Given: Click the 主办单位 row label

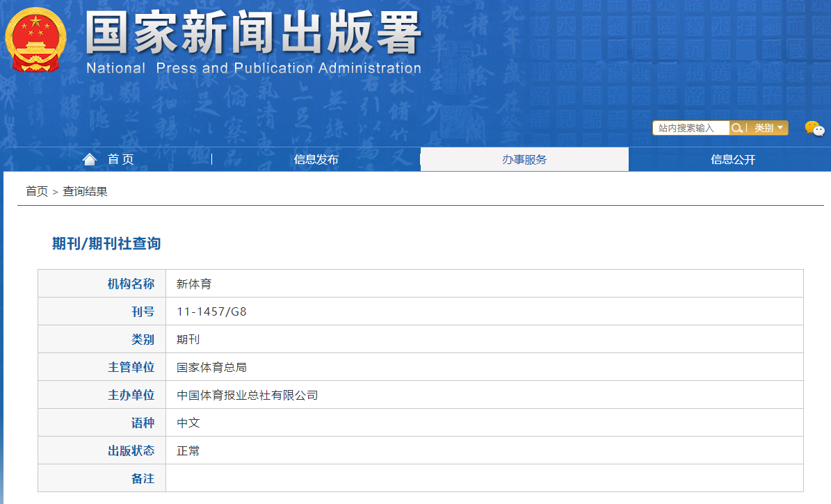Looking at the screenshot, I should click(131, 395).
